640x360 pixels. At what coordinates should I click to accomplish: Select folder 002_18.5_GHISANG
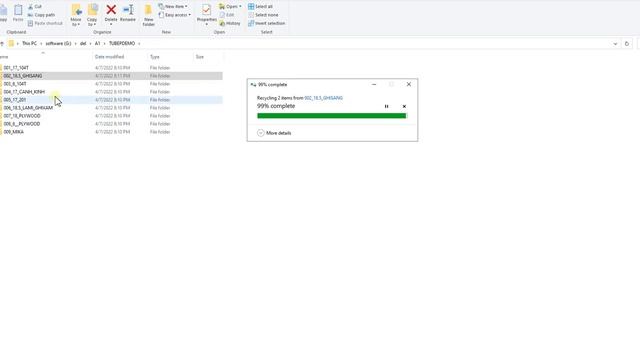tap(23, 76)
